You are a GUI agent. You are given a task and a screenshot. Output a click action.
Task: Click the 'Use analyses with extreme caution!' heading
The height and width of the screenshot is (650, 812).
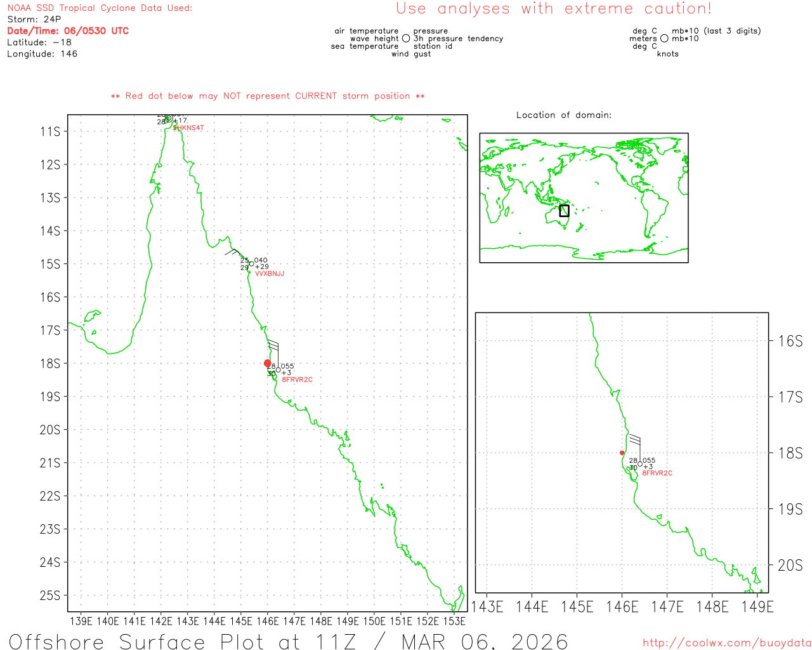click(554, 9)
